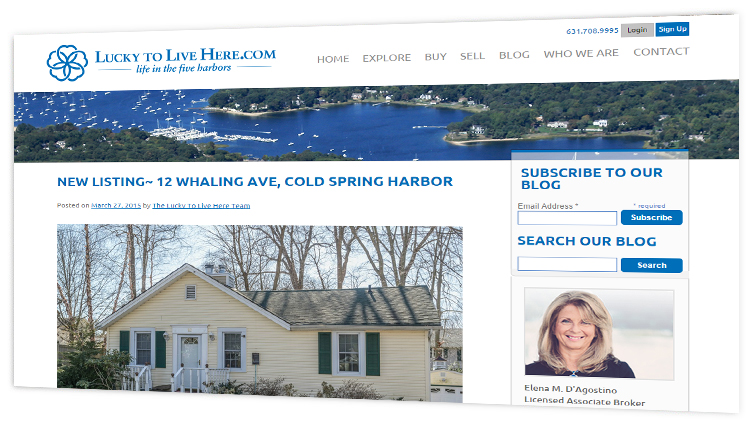
Task: Open The Lucky To Live Here Team author link
Action: 201,205
